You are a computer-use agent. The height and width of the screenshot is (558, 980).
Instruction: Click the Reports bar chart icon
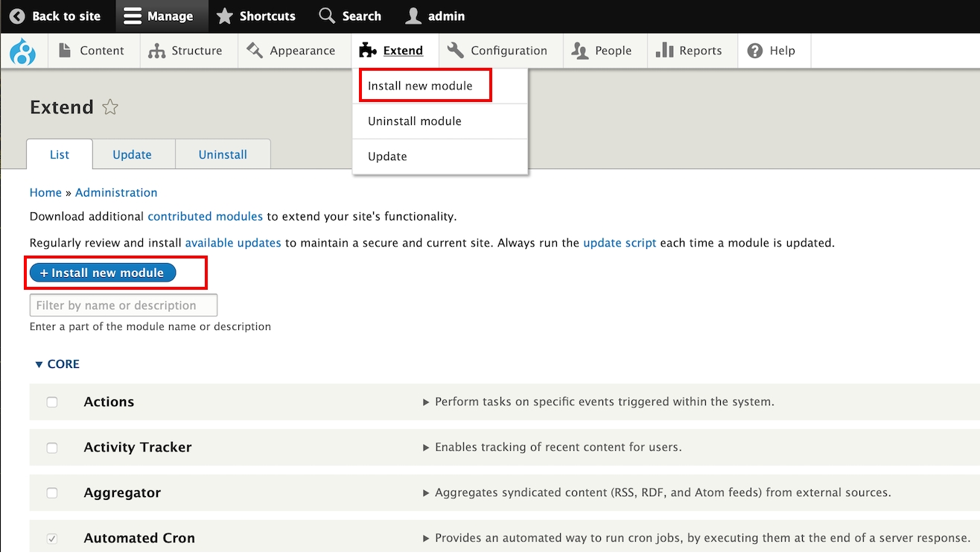[664, 50]
